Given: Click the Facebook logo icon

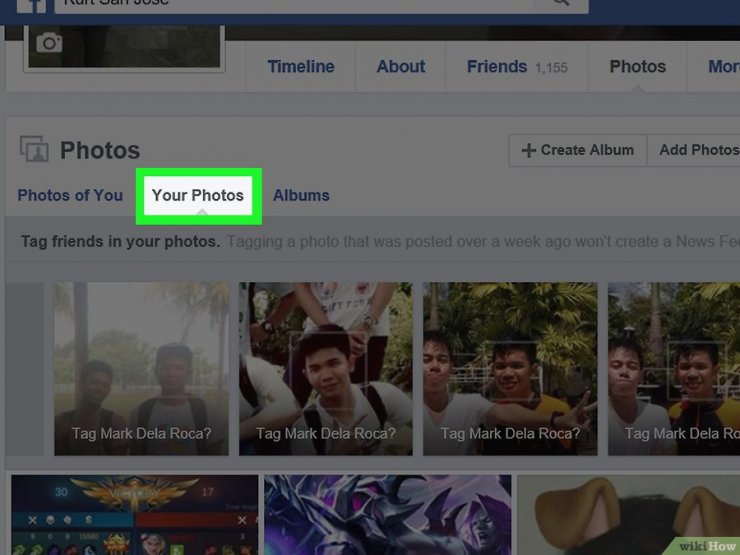Looking at the screenshot, I should 32,6.
